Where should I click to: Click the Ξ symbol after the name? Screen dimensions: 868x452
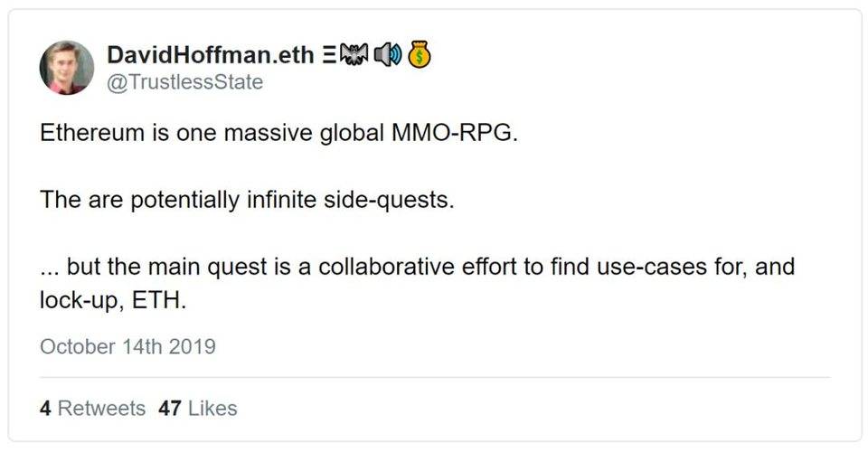[329, 54]
